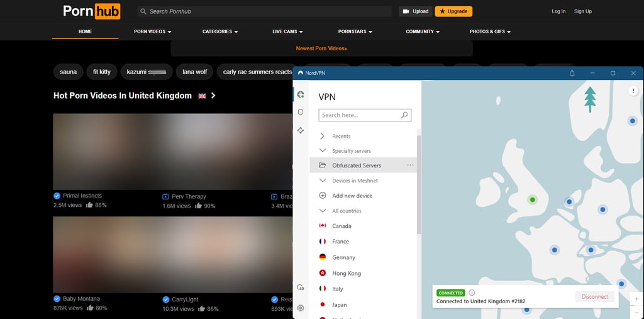Click the Hong Kong flag icon

(x=323, y=273)
